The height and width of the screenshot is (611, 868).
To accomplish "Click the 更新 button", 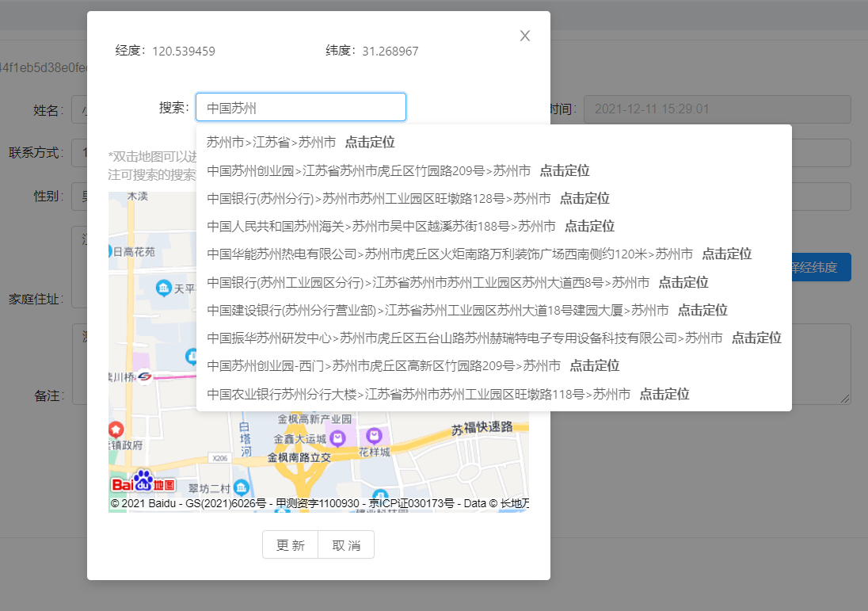I will 291,545.
